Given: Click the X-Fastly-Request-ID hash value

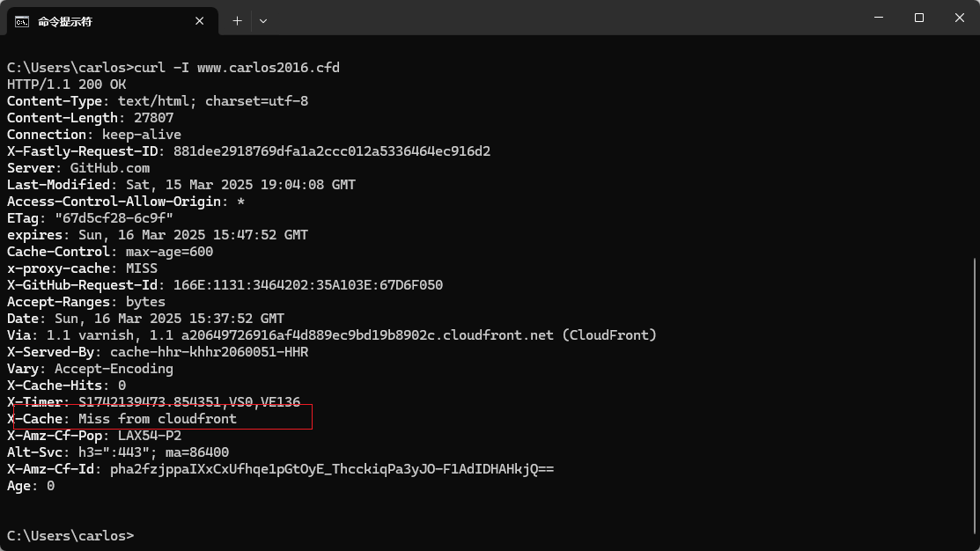Looking at the screenshot, I should coord(332,151).
